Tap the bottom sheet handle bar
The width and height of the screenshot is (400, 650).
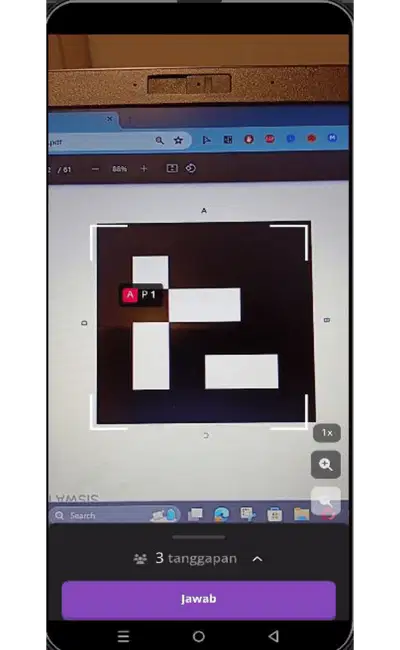pyautogui.click(x=199, y=537)
